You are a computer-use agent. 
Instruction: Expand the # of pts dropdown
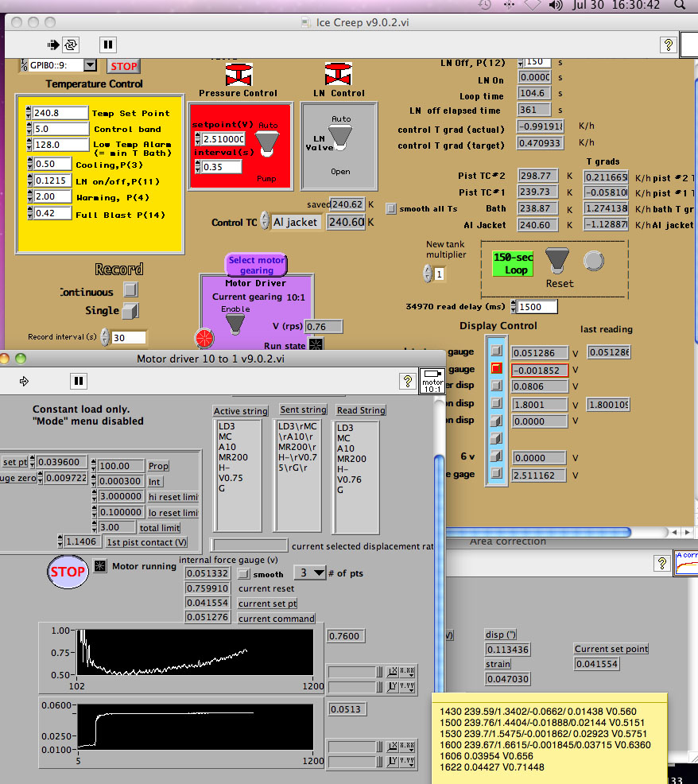pyautogui.click(x=311, y=572)
